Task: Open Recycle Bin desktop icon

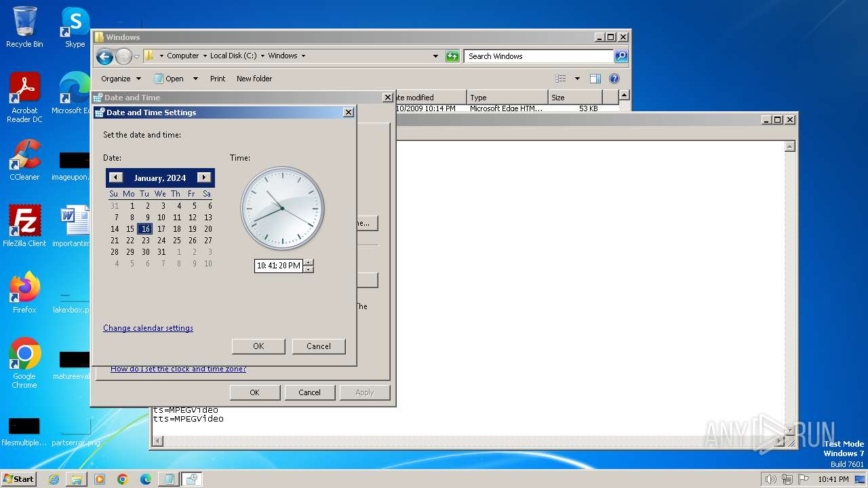Action: pyautogui.click(x=24, y=27)
